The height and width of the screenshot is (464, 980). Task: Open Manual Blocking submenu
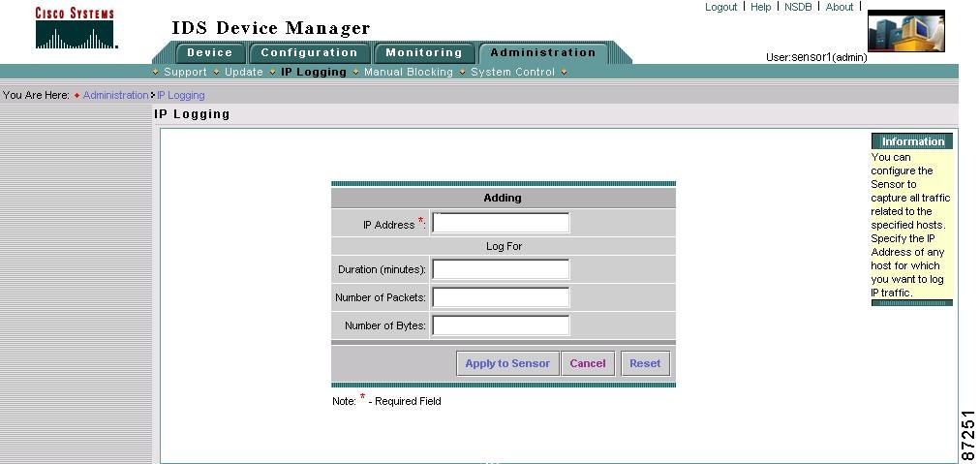(x=408, y=72)
